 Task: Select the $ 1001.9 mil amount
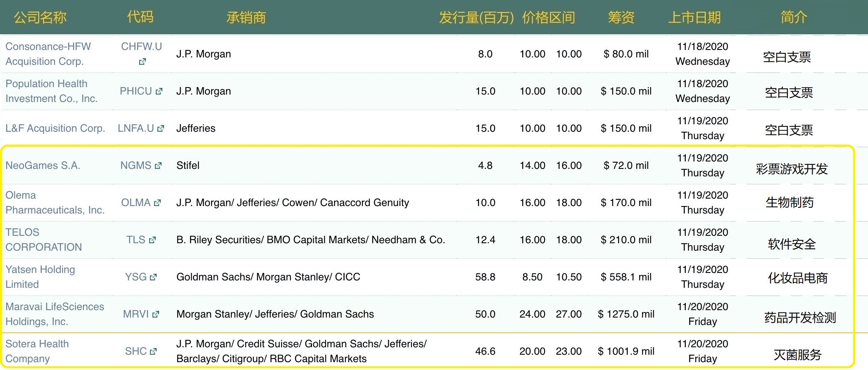pos(626,351)
